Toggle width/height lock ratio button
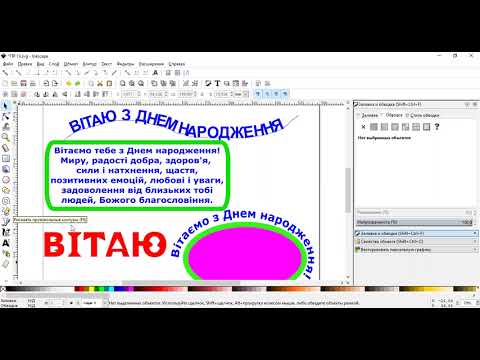 click(202, 94)
